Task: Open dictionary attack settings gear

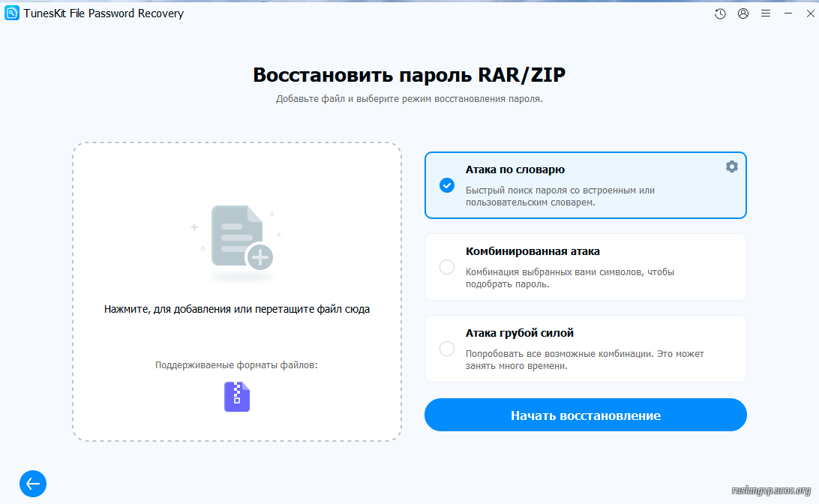Action: pos(731,166)
